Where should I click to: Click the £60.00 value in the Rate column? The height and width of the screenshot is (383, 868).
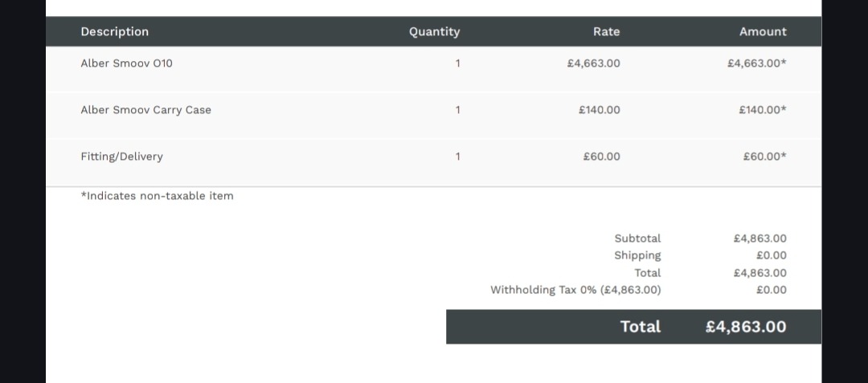pyautogui.click(x=601, y=157)
